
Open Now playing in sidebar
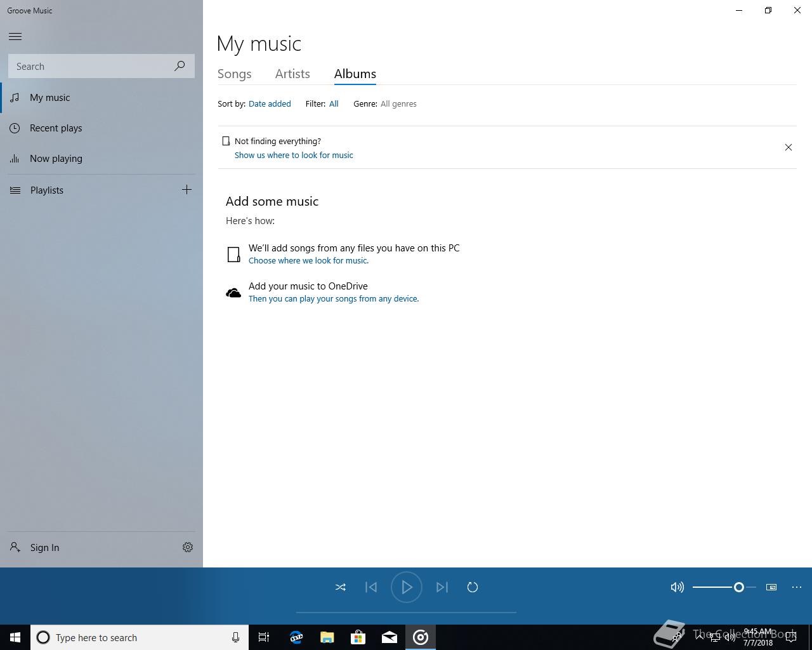(x=101, y=159)
